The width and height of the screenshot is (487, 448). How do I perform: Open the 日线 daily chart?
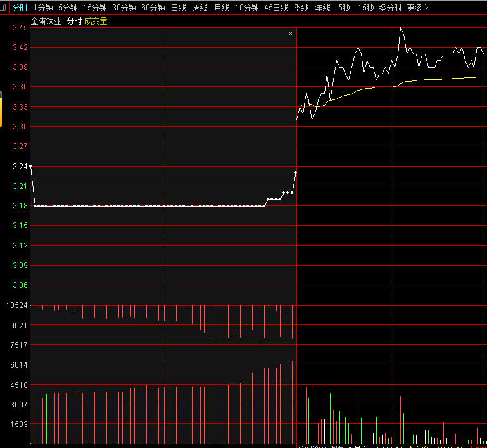coord(179,8)
